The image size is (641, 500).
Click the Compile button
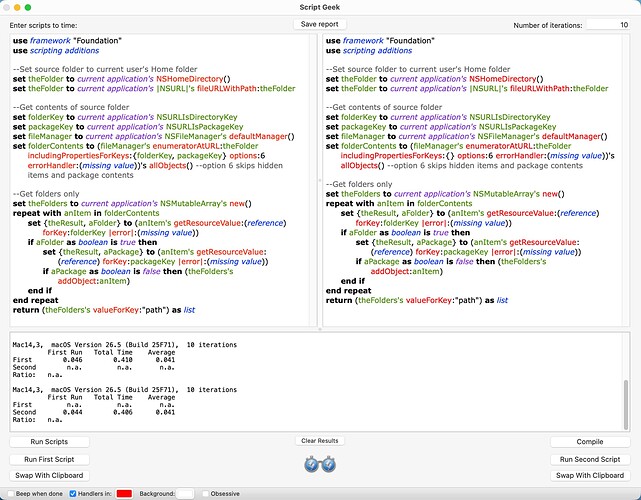[590, 442]
